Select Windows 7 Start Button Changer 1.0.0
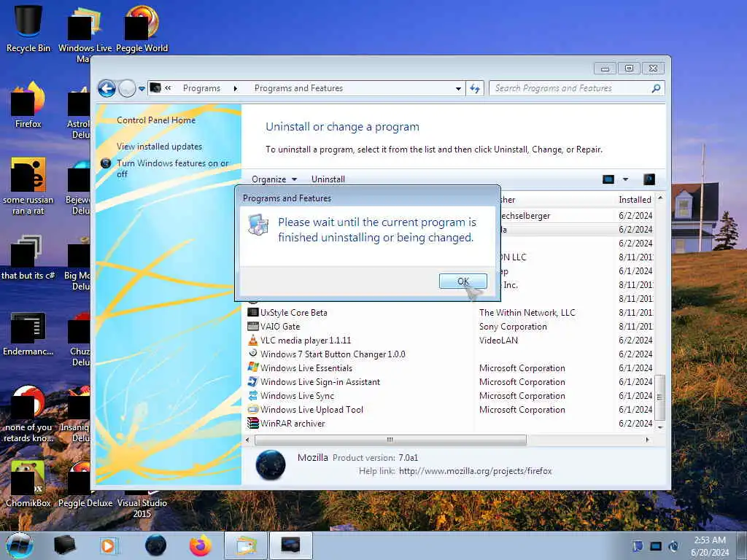This screenshot has height=560, width=747. click(333, 354)
